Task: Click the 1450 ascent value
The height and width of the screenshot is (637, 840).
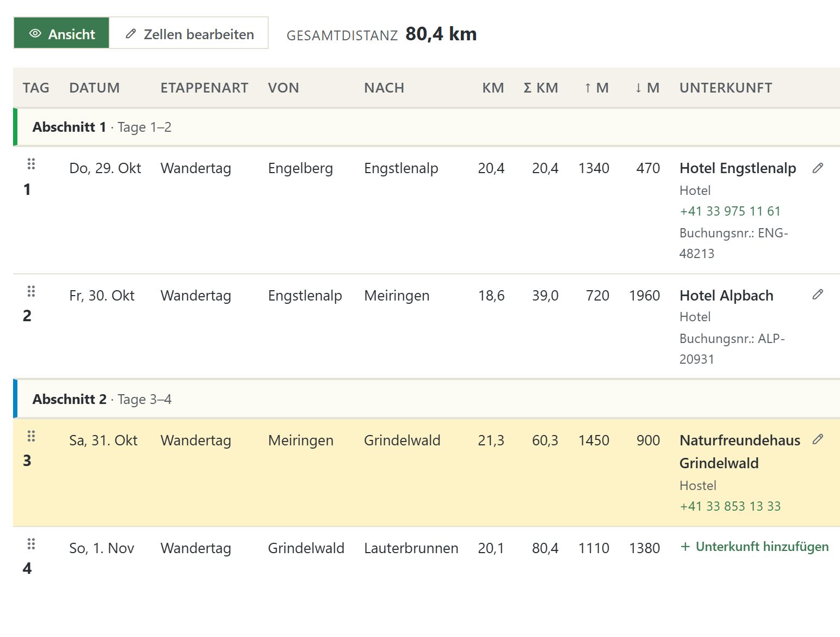Action: point(594,440)
